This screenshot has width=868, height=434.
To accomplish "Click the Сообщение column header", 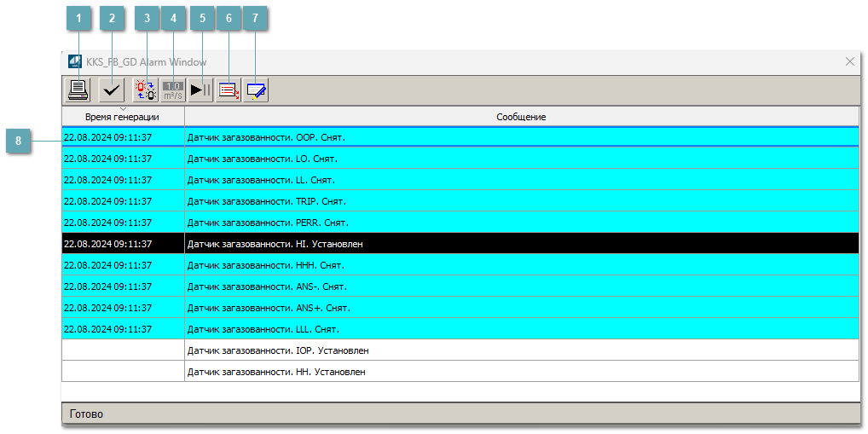I will (521, 117).
